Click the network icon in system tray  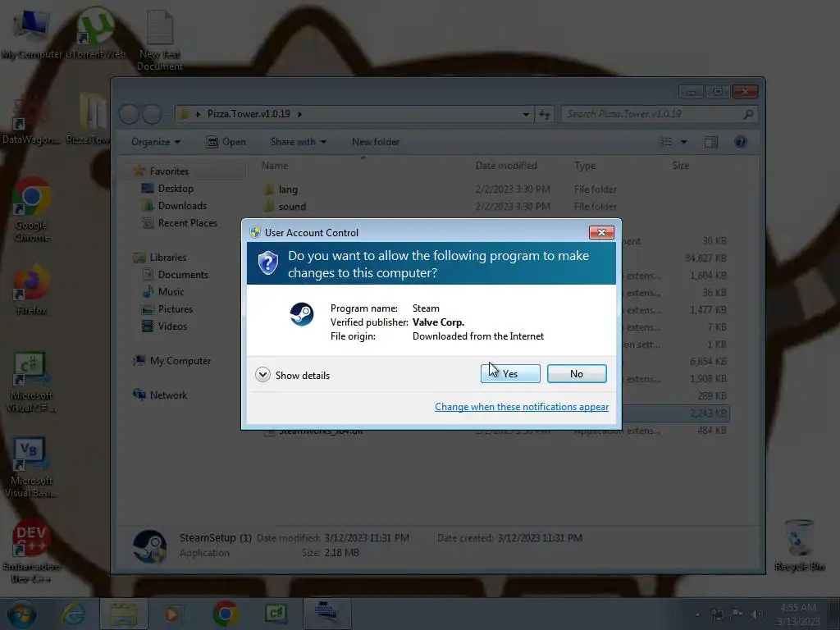pyautogui.click(x=717, y=614)
